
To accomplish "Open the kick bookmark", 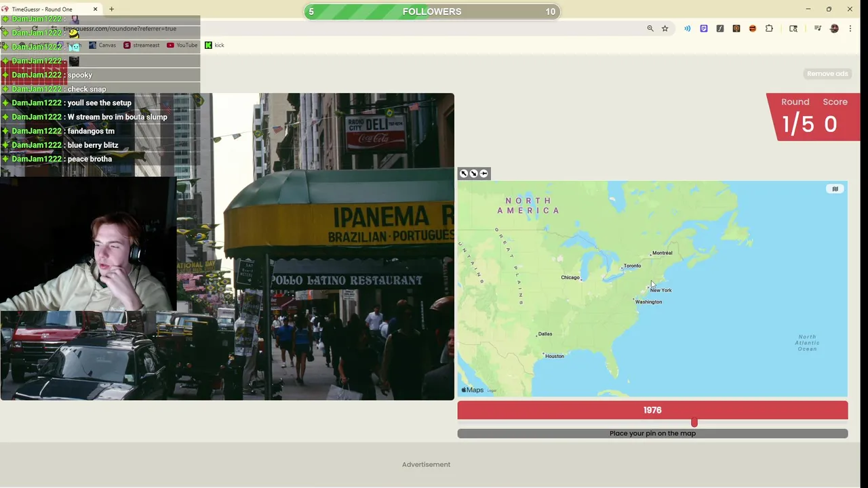I will [214, 45].
